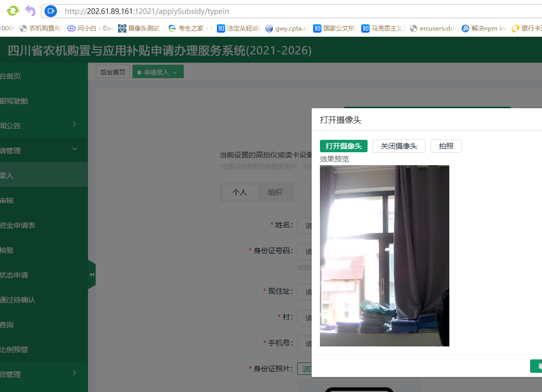Click the 身份证号码 input field

[304, 252]
